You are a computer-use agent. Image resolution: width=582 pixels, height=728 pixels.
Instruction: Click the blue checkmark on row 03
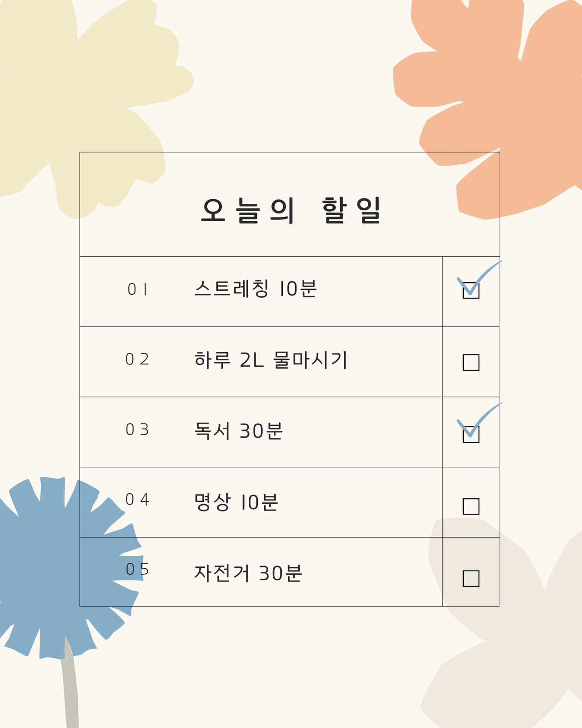click(479, 420)
